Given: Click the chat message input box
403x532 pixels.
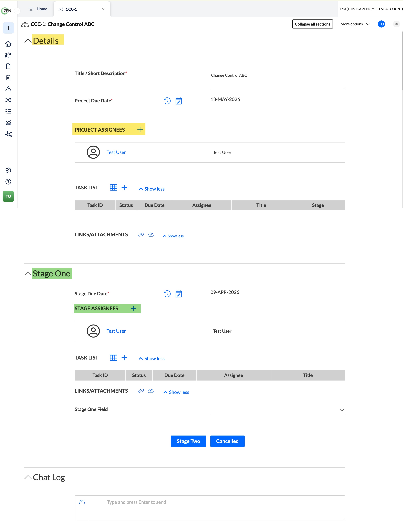Looking at the screenshot, I should (x=217, y=508).
